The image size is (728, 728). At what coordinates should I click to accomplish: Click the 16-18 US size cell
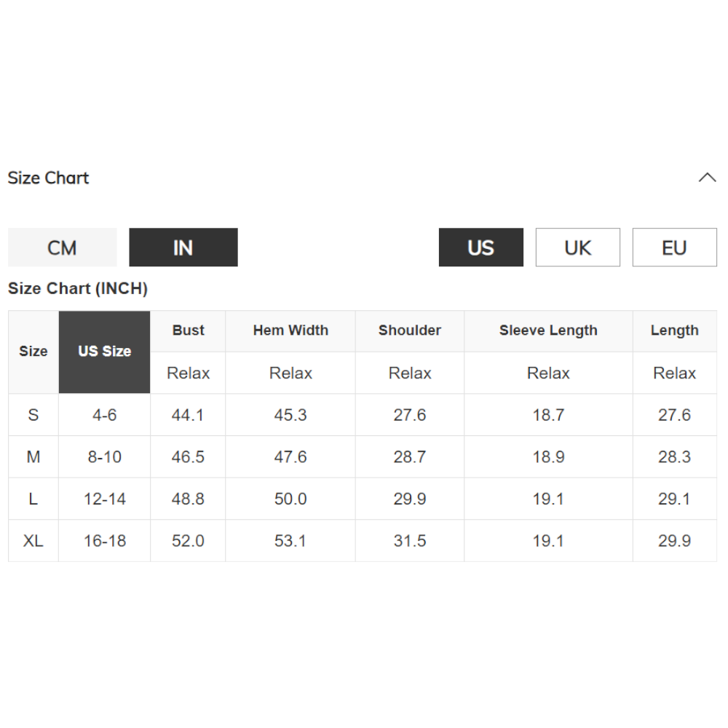coord(105,541)
